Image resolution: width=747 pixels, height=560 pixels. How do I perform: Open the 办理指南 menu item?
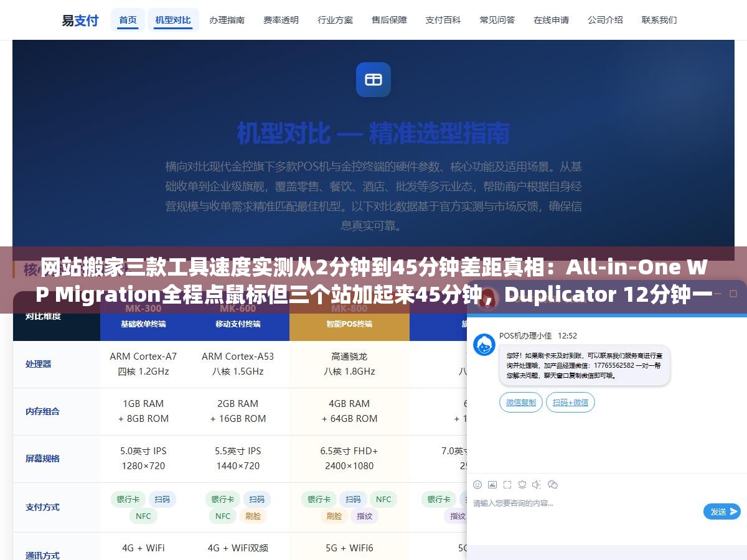coord(227,20)
